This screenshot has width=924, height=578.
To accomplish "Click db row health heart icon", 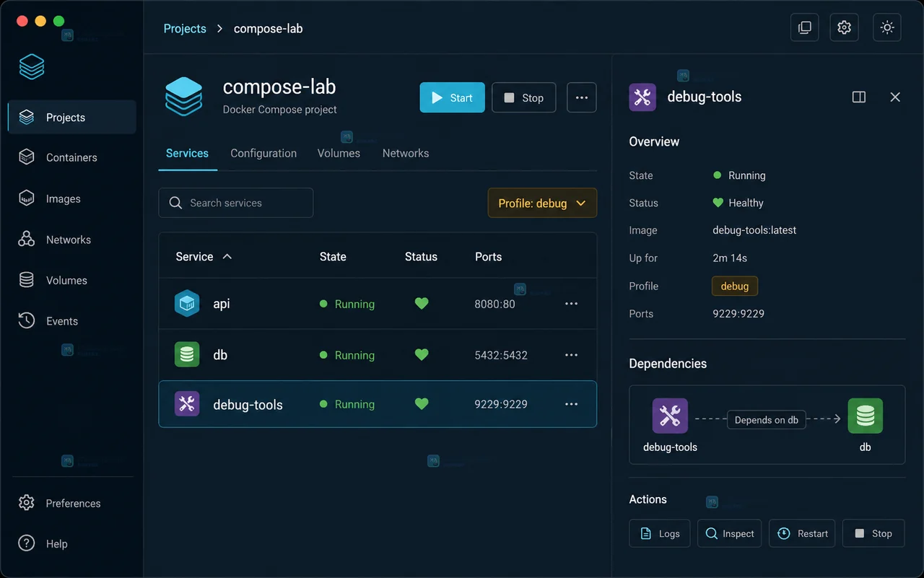I will 422,354.
